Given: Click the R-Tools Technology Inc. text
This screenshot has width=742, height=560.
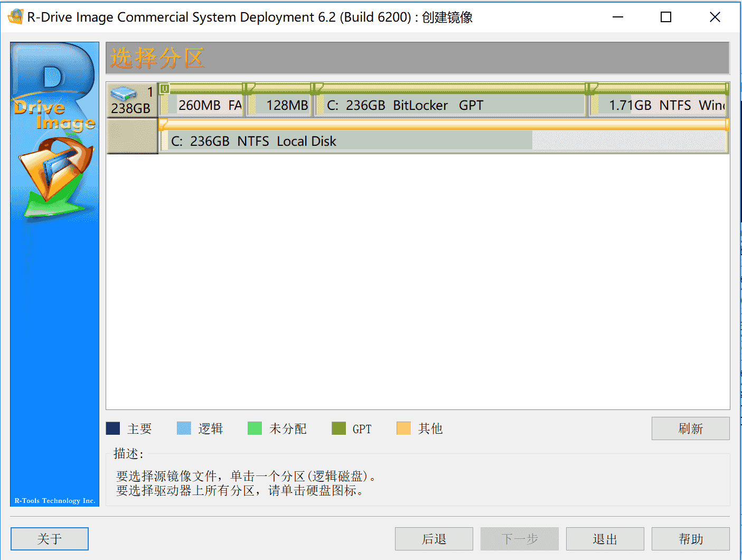Looking at the screenshot, I should [55, 500].
